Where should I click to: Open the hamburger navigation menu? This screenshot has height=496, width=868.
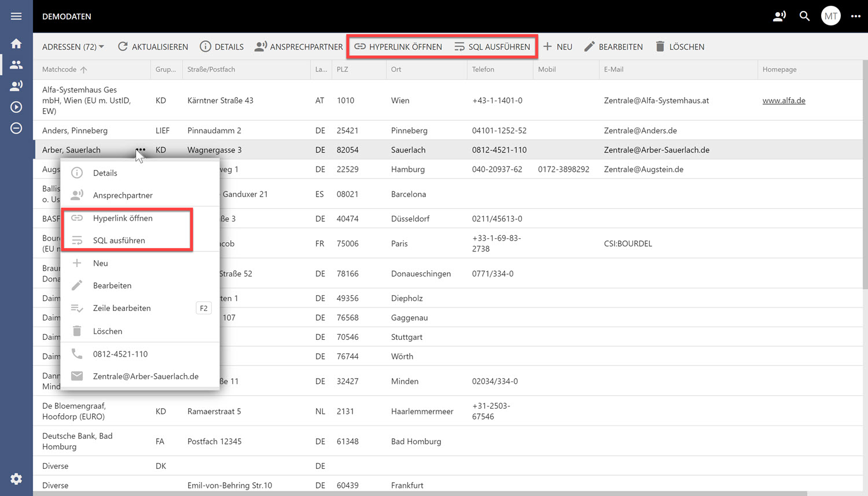pyautogui.click(x=16, y=16)
